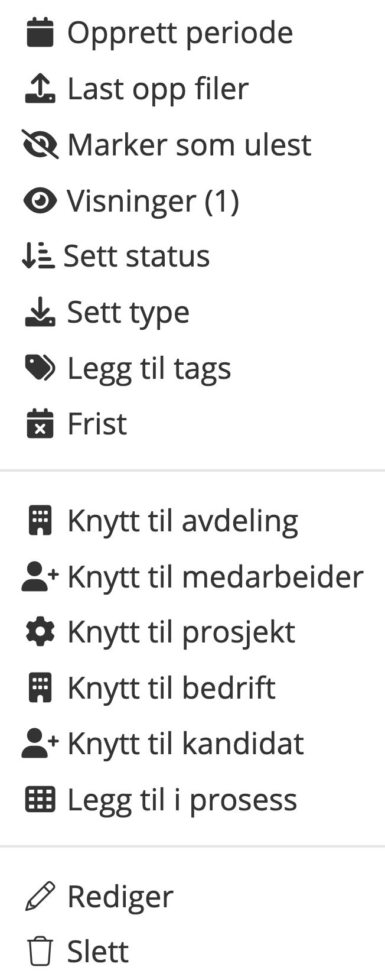Click the tags icon for Legg til tags

40,368
